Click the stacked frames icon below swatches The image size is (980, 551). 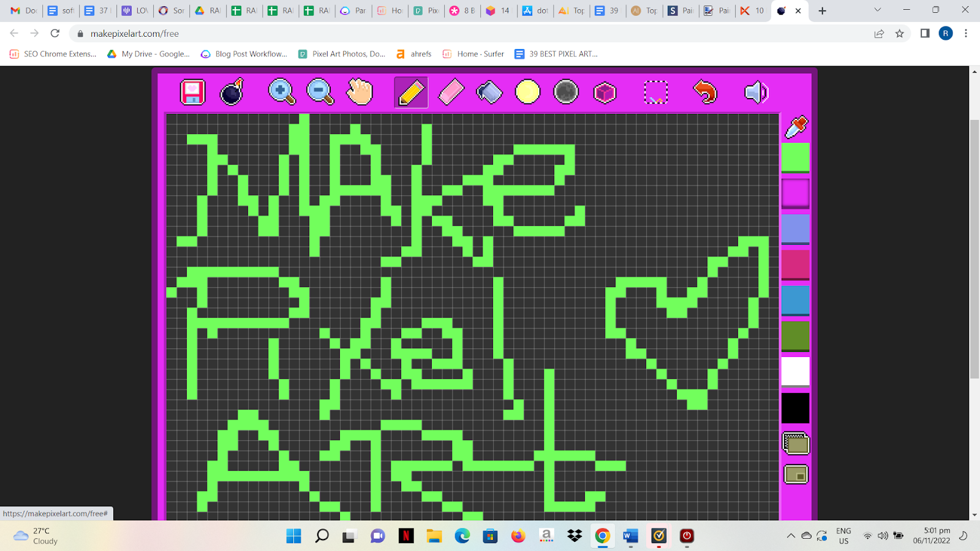(x=796, y=444)
